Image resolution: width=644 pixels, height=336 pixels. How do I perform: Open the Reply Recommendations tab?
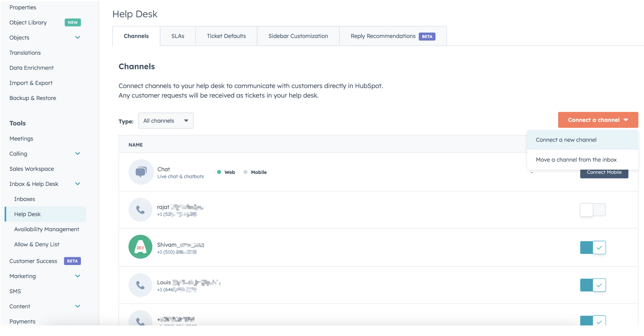click(393, 36)
